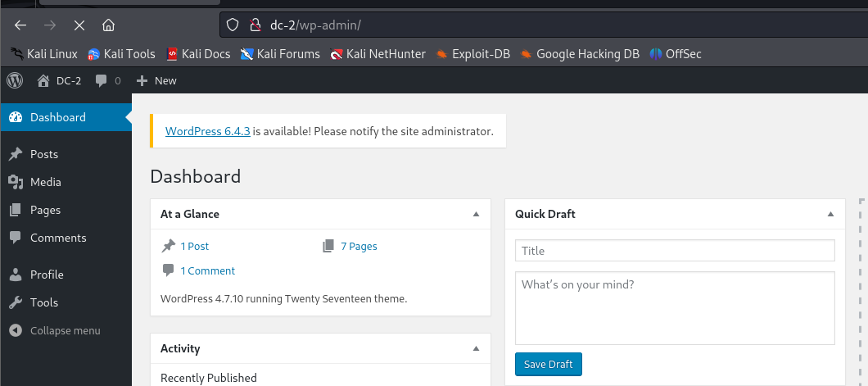
Task: Click the Comments bubble icon in sidebar
Action: click(x=16, y=238)
